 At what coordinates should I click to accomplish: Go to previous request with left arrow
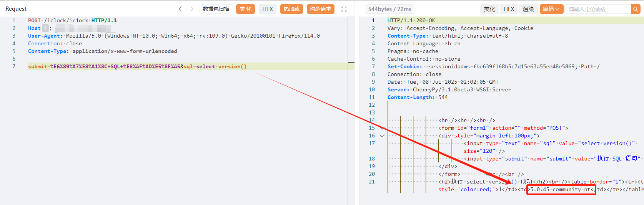tap(180, 9)
